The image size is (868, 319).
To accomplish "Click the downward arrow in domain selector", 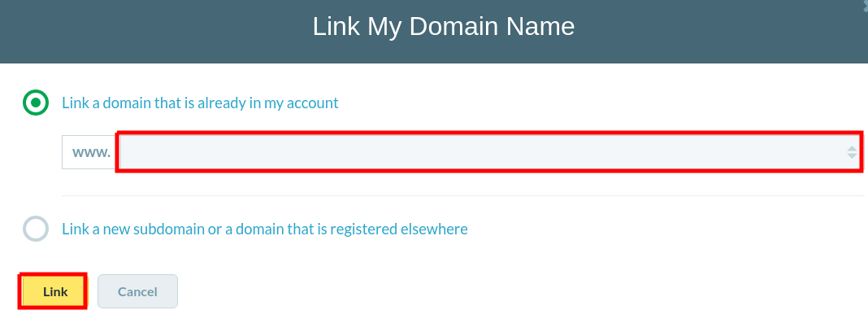I will point(852,156).
